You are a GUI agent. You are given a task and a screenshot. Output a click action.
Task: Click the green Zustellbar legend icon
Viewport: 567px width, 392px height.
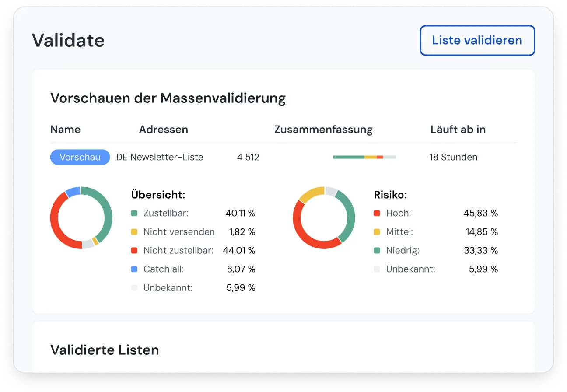click(x=135, y=213)
